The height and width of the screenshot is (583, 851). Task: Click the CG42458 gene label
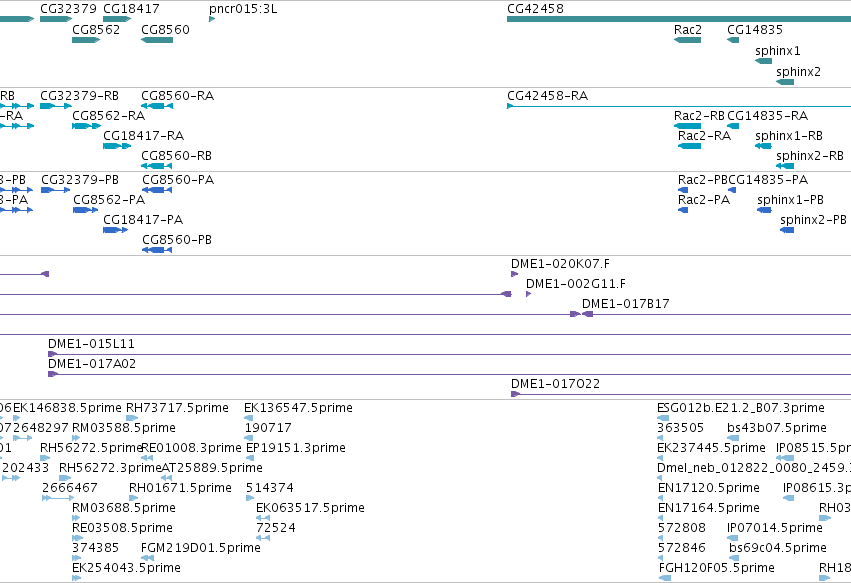(535, 9)
